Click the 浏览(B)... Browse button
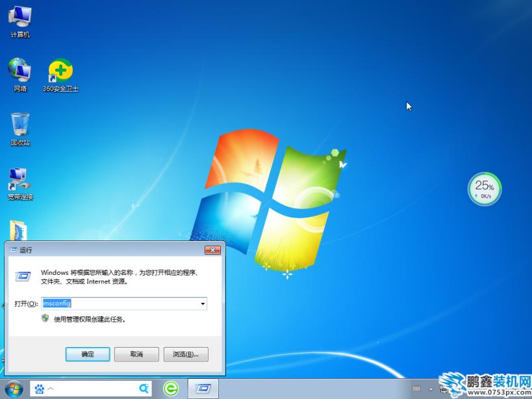Image resolution: width=532 pixels, height=399 pixels. [186, 354]
